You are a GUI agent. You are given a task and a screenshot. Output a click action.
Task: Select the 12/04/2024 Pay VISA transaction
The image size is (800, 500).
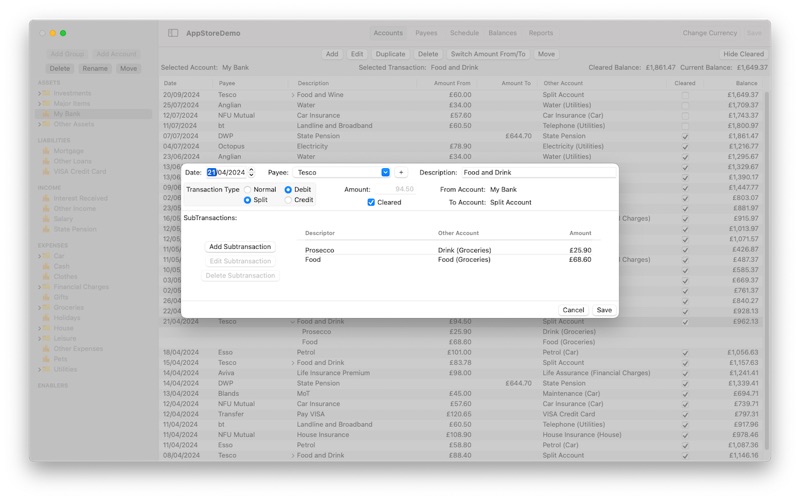(x=461, y=414)
